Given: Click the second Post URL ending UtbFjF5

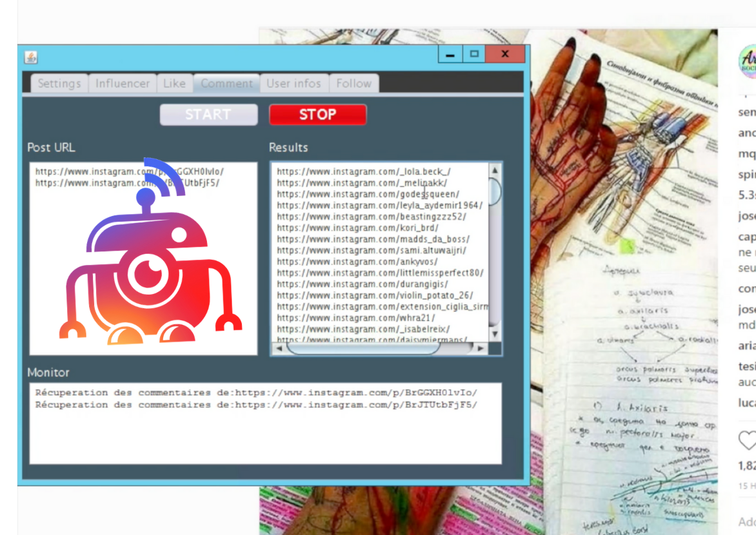Looking at the screenshot, I should point(127,183).
